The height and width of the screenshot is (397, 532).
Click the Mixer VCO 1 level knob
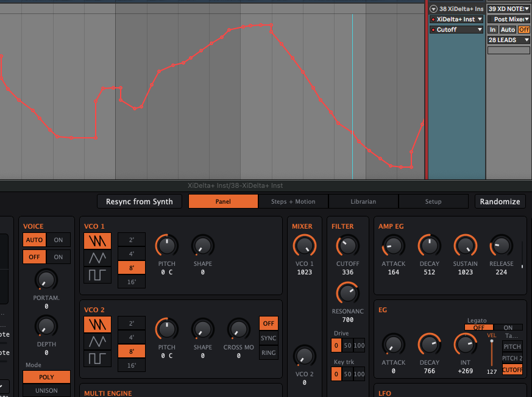tap(304, 246)
